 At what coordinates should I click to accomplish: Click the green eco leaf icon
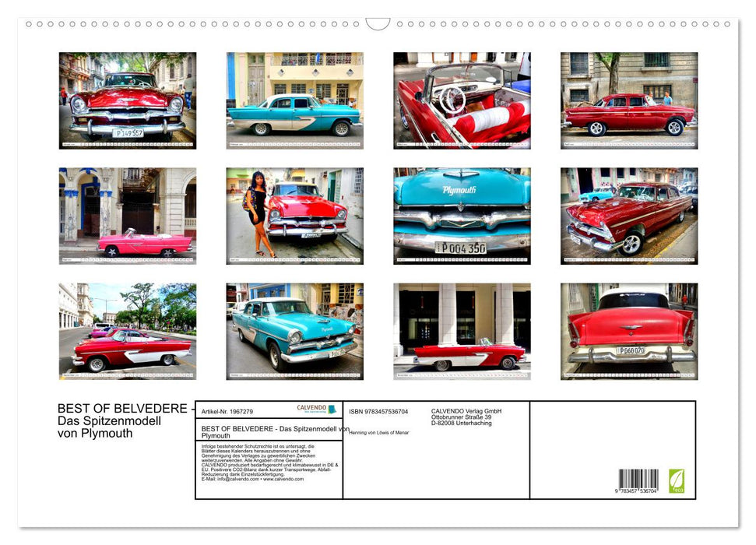[677, 480]
